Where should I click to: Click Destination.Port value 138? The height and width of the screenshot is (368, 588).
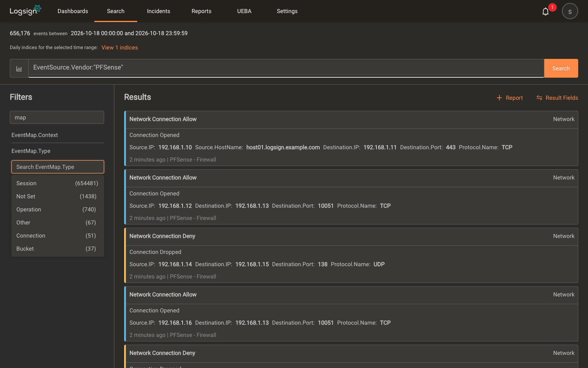323,264
